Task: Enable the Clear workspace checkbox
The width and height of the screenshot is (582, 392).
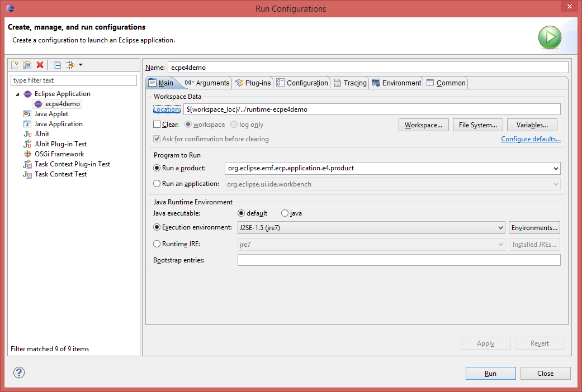Action: click(157, 125)
